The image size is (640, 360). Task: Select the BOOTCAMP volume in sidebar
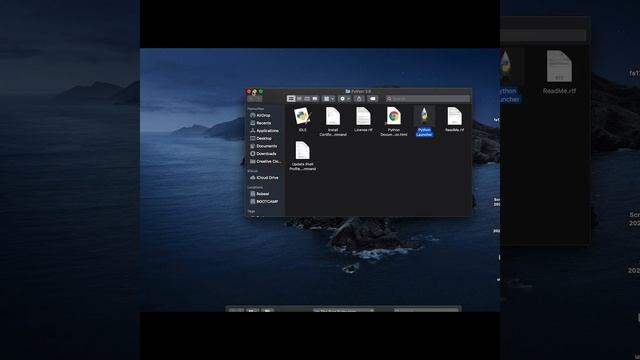pyautogui.click(x=264, y=202)
